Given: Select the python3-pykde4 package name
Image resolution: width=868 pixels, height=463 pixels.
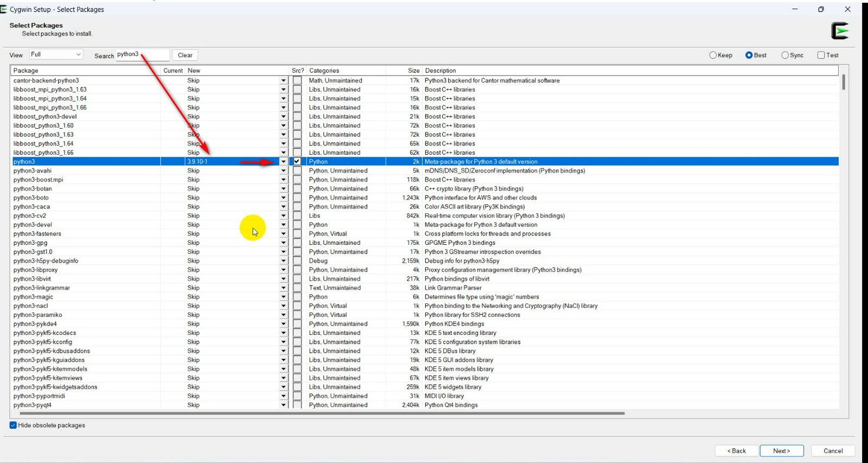Looking at the screenshot, I should point(35,324).
